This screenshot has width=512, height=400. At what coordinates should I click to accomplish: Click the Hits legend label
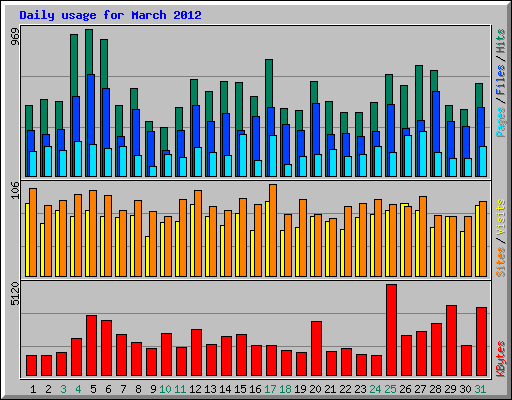tap(500, 41)
